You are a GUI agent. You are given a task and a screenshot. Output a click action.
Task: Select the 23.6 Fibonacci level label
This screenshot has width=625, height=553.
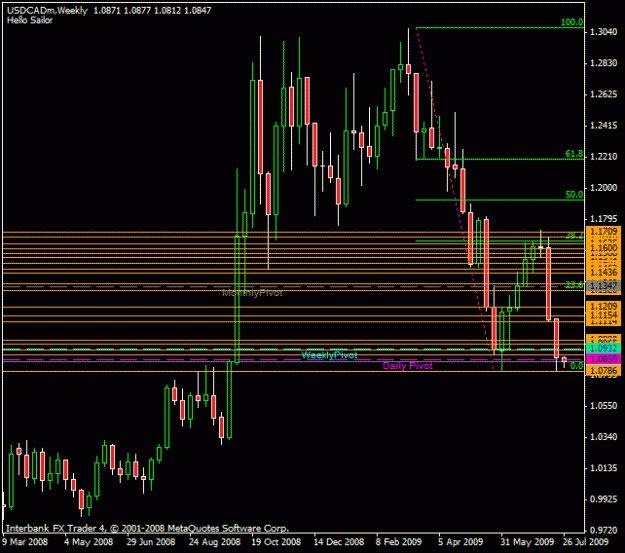pos(574,285)
